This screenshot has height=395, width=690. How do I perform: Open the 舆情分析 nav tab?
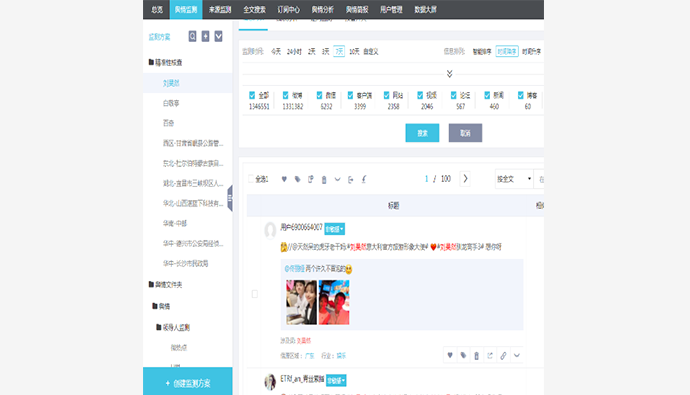[x=322, y=10]
